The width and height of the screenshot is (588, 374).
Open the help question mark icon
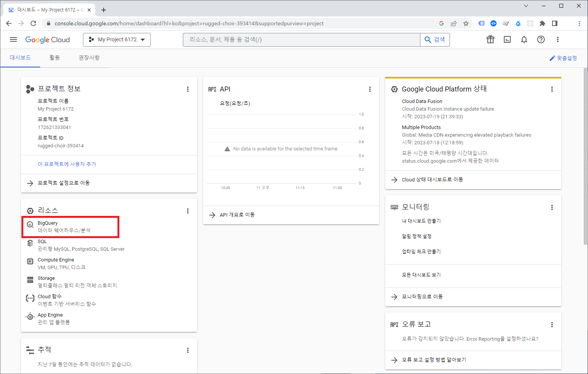(x=541, y=39)
